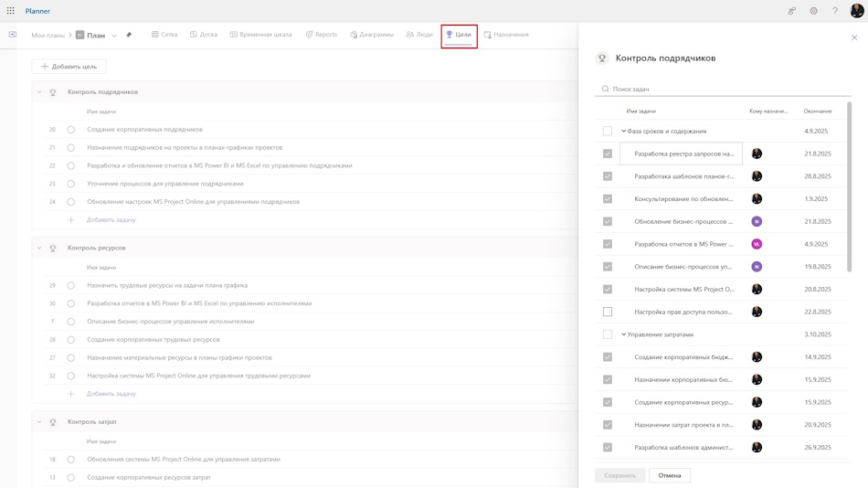This screenshot has height=488, width=868.
Task: Open the План name dropdown arrow
Action: pos(114,36)
